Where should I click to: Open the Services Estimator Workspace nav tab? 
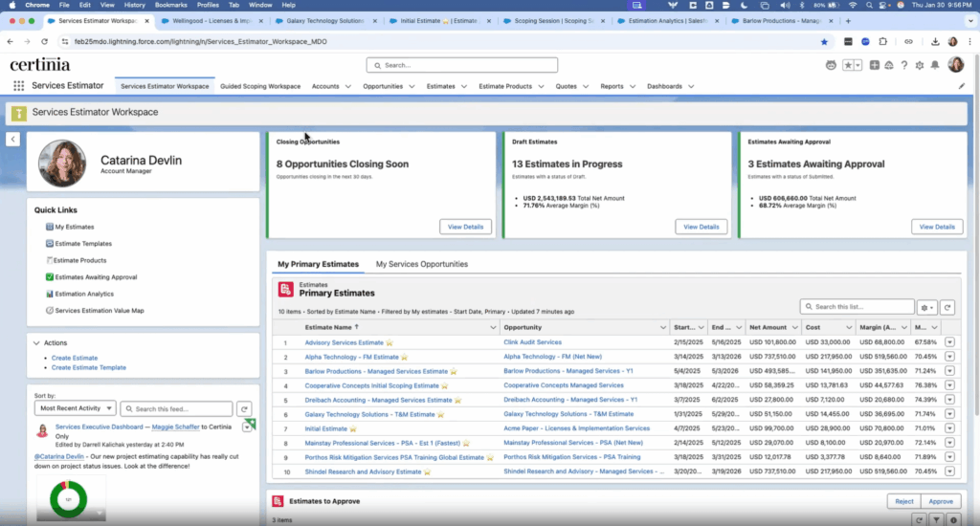[x=165, y=86]
